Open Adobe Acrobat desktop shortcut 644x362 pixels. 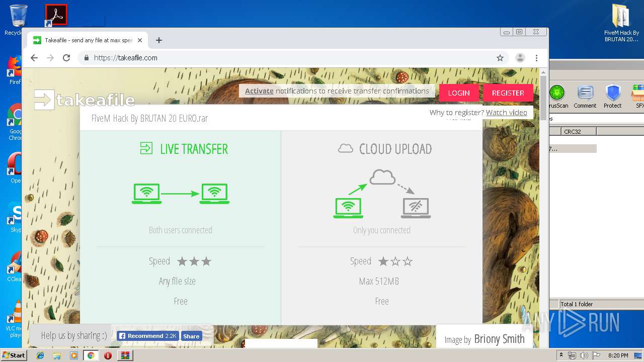pyautogui.click(x=56, y=15)
